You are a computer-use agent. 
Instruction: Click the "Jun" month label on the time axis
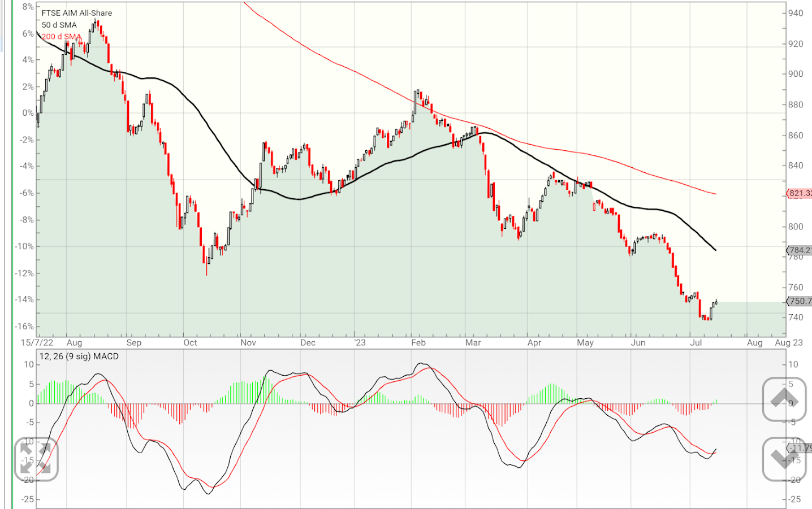click(x=638, y=342)
